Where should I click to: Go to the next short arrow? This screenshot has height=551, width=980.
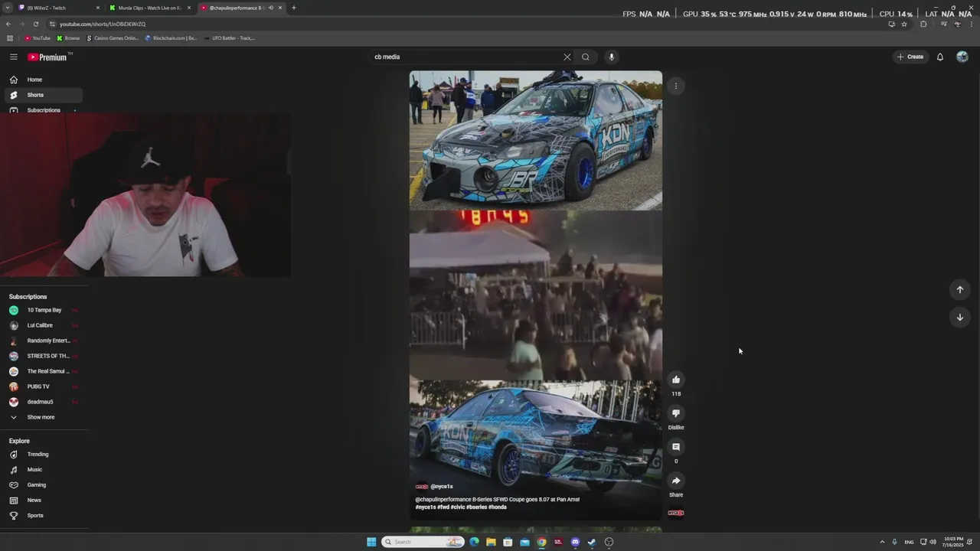(x=960, y=317)
